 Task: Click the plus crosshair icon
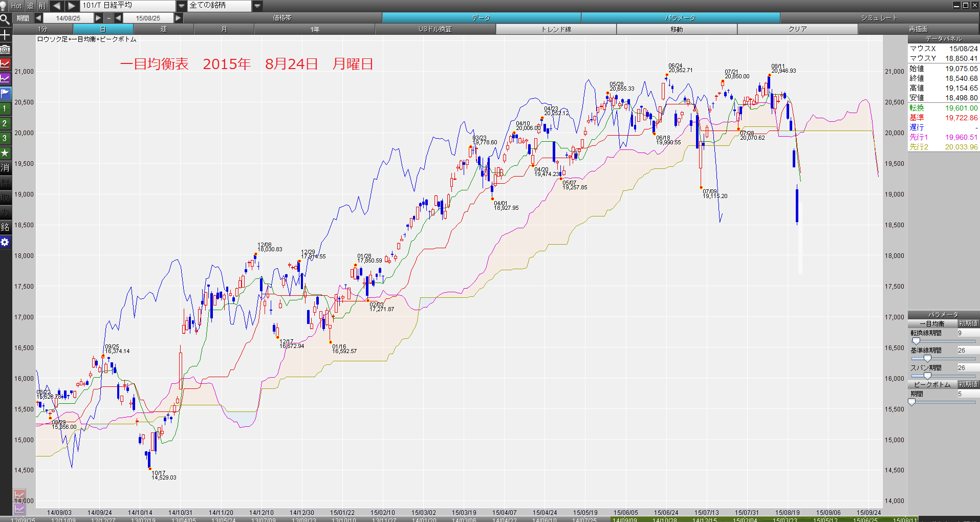(5, 35)
